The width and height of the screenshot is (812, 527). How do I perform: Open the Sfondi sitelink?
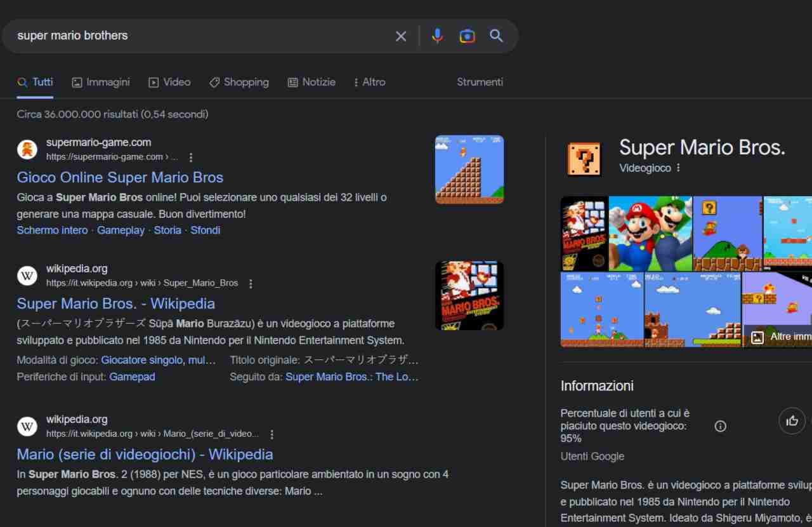(x=206, y=230)
